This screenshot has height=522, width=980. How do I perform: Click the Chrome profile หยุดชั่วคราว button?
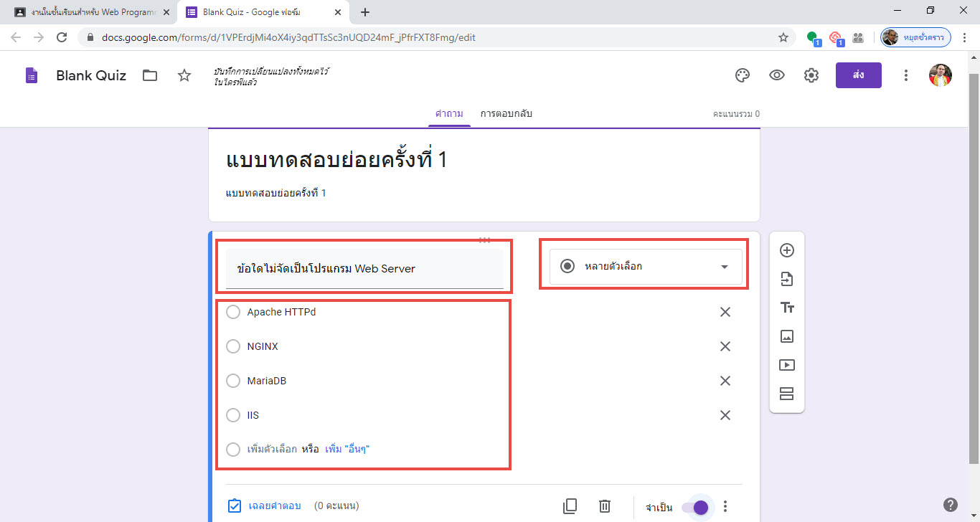pos(915,37)
